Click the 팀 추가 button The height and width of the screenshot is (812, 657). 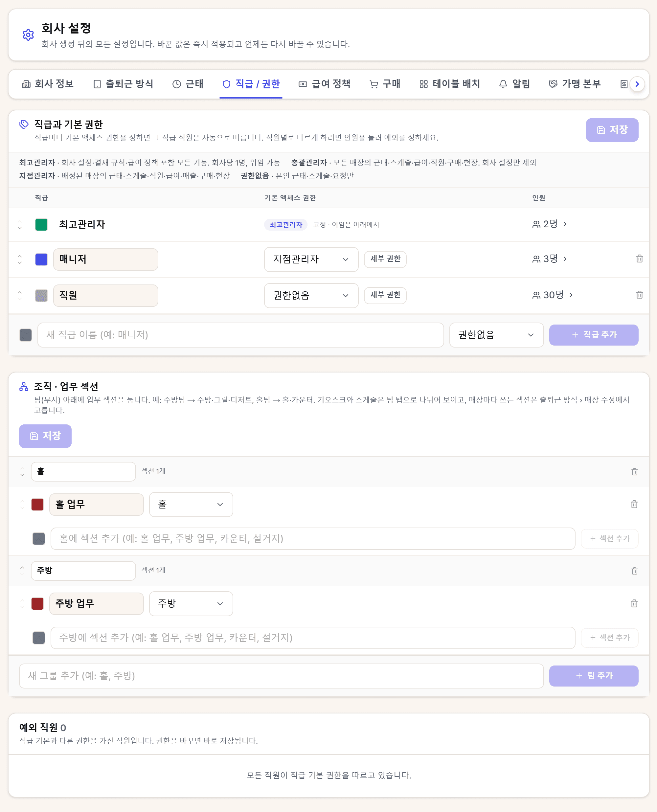pyautogui.click(x=593, y=676)
